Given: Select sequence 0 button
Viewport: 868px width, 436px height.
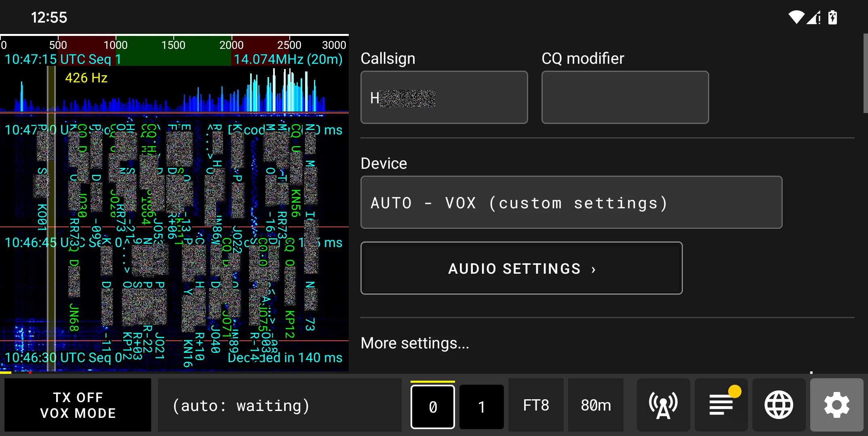Looking at the screenshot, I should [433, 407].
